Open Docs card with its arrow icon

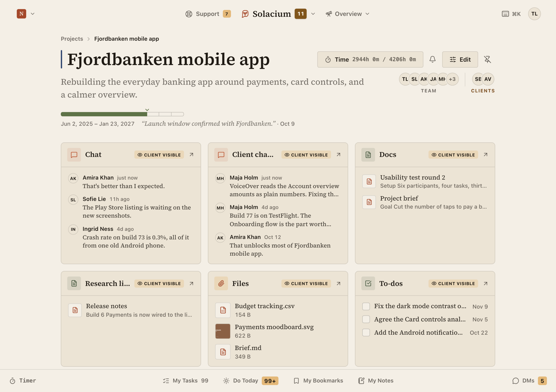pyautogui.click(x=485, y=155)
